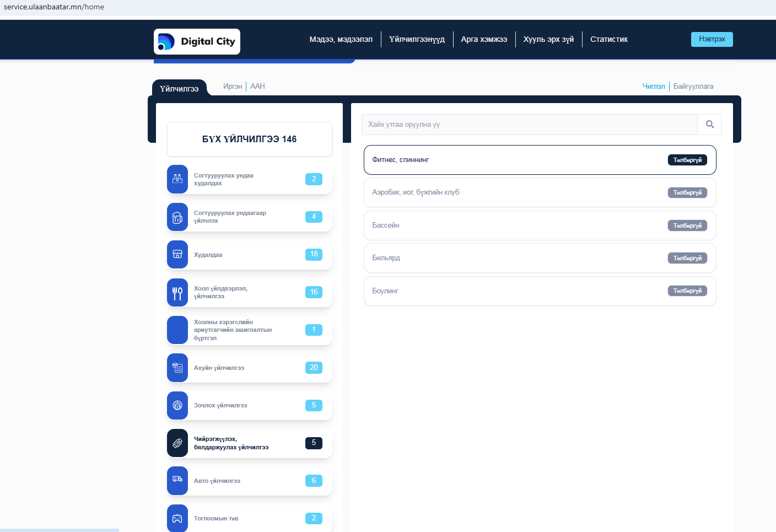Open the Бассейн service entry

click(540, 225)
